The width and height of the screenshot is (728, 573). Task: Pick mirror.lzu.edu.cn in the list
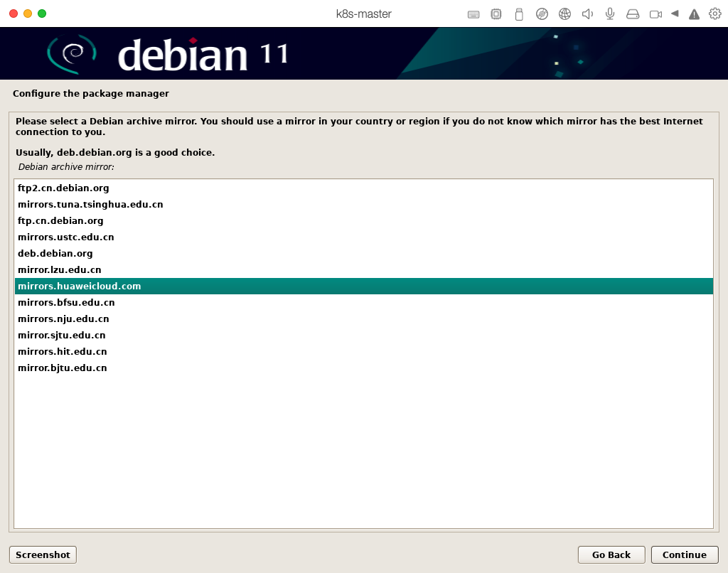point(363,269)
